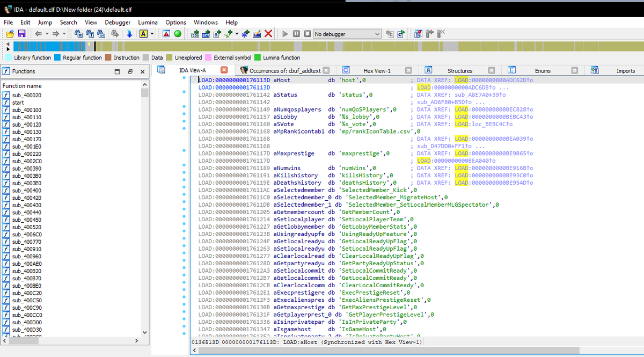Click the grey plus debugger toolbar icon
Screen dimensions: 644x357
click(429, 34)
